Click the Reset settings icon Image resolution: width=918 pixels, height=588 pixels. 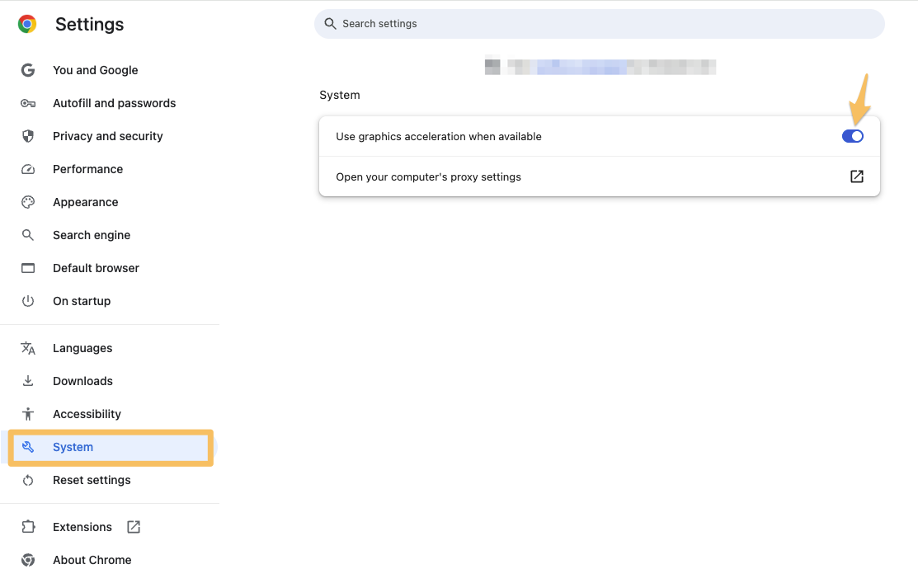point(28,480)
